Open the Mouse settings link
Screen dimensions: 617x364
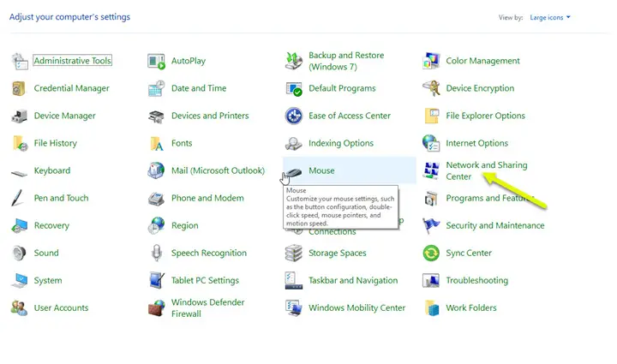[321, 170]
